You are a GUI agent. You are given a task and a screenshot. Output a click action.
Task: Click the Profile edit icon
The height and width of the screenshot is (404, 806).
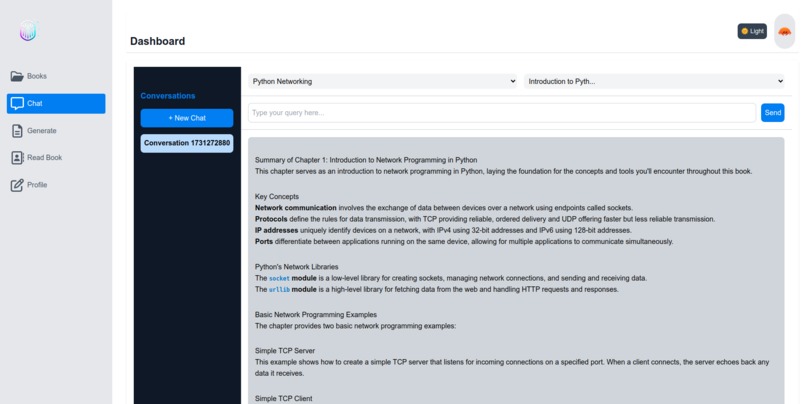click(x=17, y=185)
